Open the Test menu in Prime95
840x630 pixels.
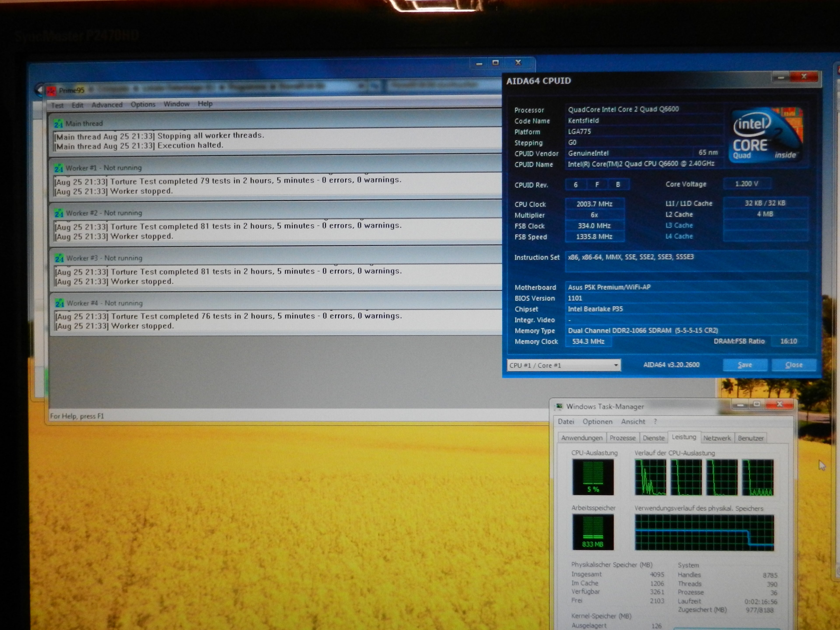pyautogui.click(x=57, y=106)
